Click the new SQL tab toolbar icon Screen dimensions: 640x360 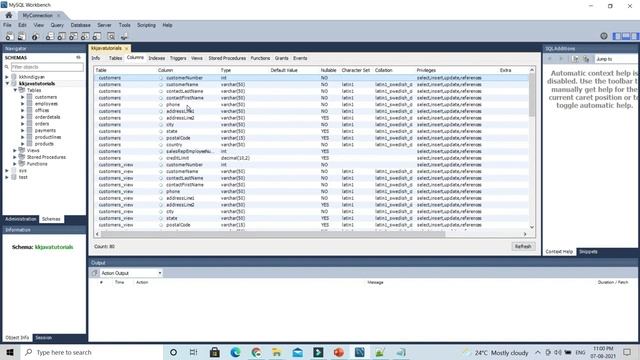pos(9,36)
